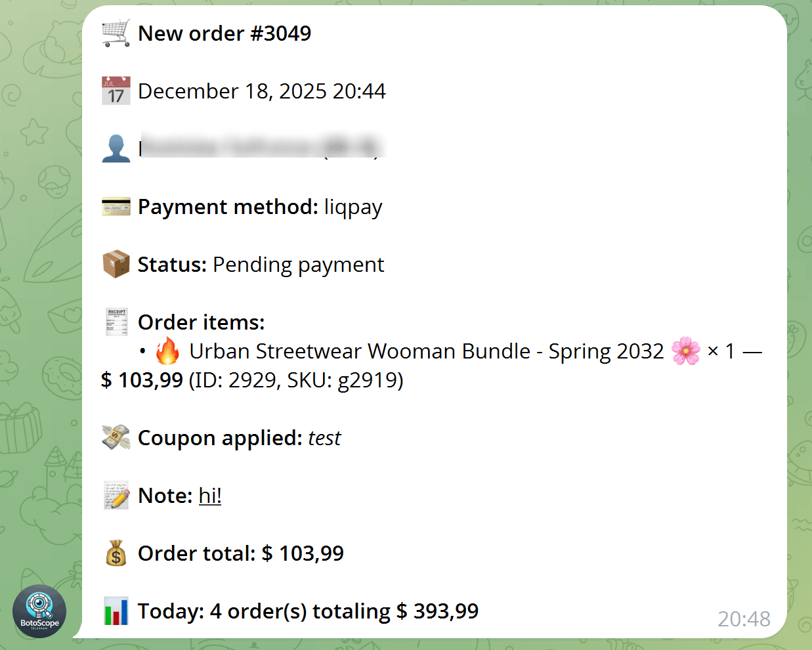Click the underlined "hi!" note text
This screenshot has width=812, height=650.
(x=210, y=496)
